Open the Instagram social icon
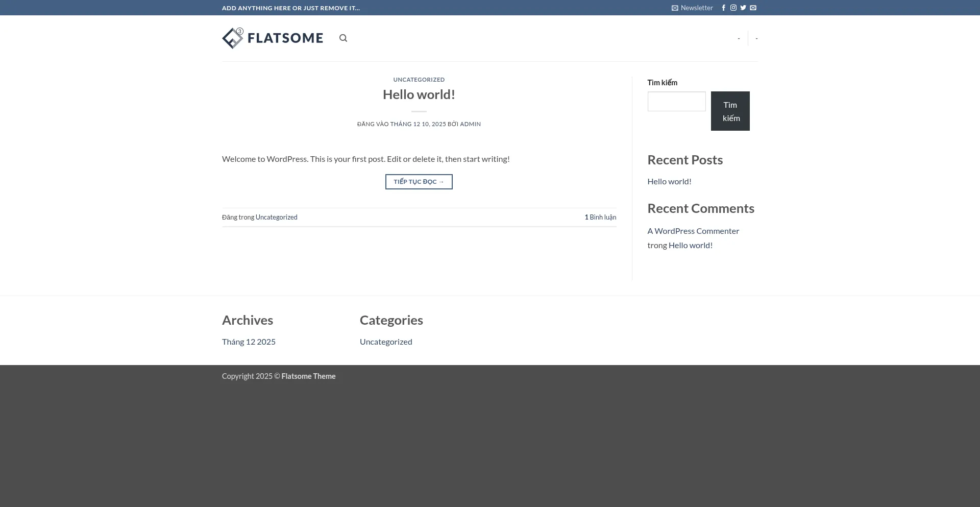The height and width of the screenshot is (507, 980). tap(733, 8)
